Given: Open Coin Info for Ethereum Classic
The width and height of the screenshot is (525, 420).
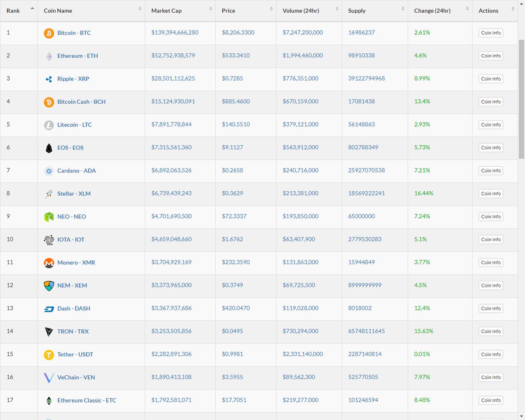Looking at the screenshot, I should click(x=491, y=400).
